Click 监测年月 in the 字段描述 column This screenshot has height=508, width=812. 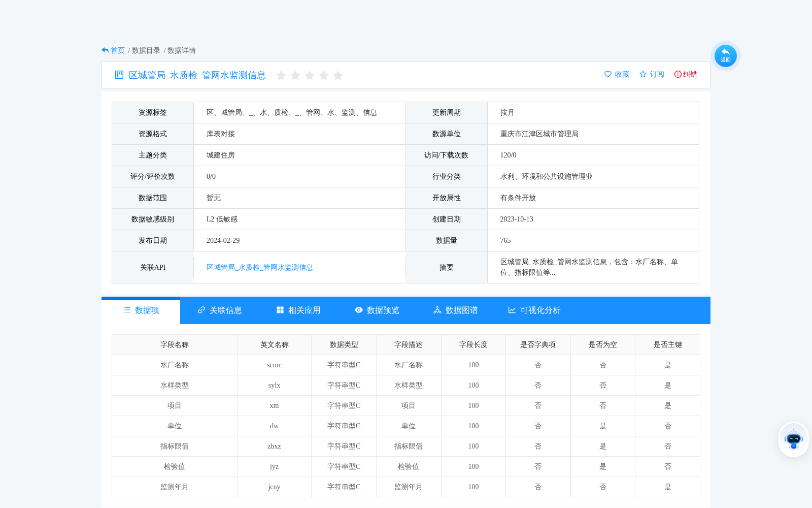pos(409,487)
